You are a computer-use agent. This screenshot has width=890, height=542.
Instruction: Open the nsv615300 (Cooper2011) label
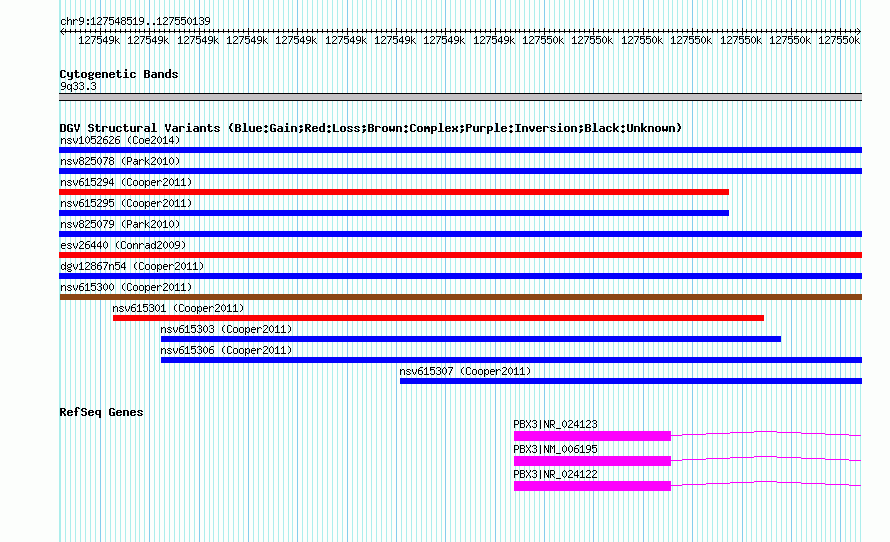click(126, 287)
